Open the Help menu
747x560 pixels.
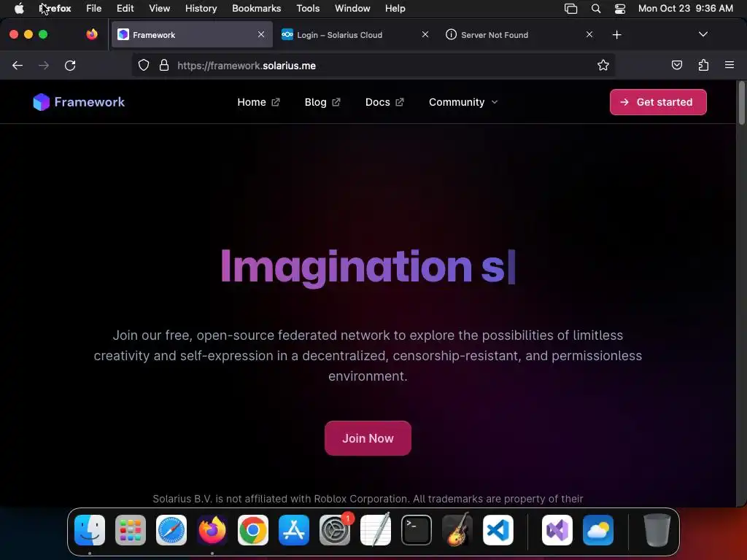pyautogui.click(x=395, y=9)
